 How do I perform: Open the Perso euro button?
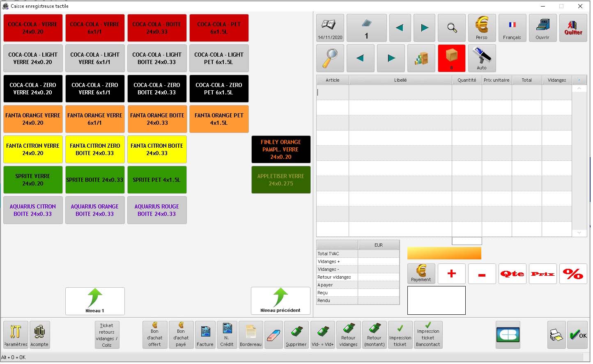tap(482, 28)
